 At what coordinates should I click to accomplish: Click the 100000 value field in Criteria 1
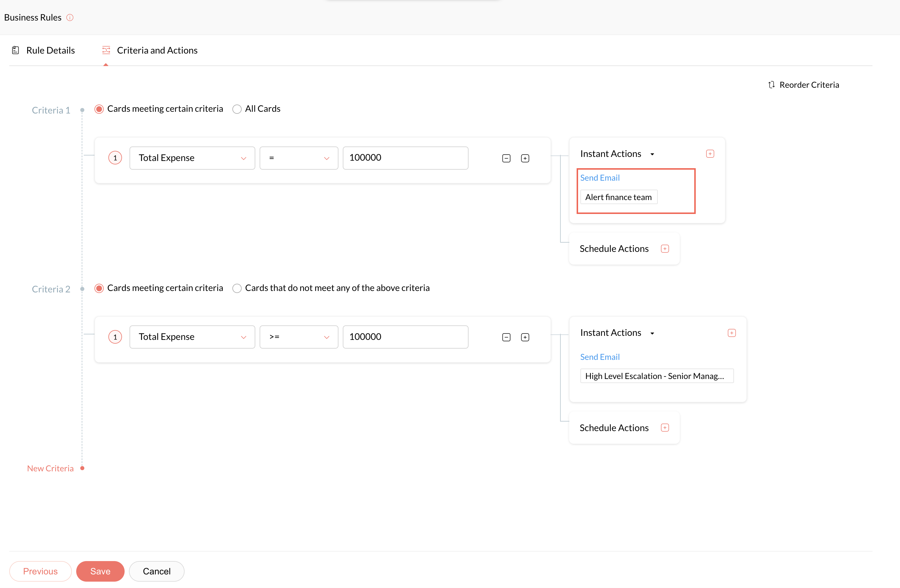(x=405, y=158)
